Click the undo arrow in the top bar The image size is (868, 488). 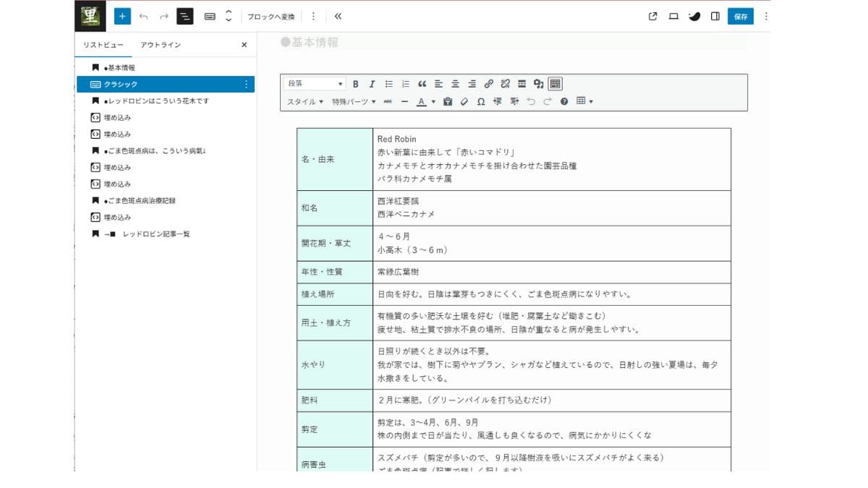[x=142, y=15]
